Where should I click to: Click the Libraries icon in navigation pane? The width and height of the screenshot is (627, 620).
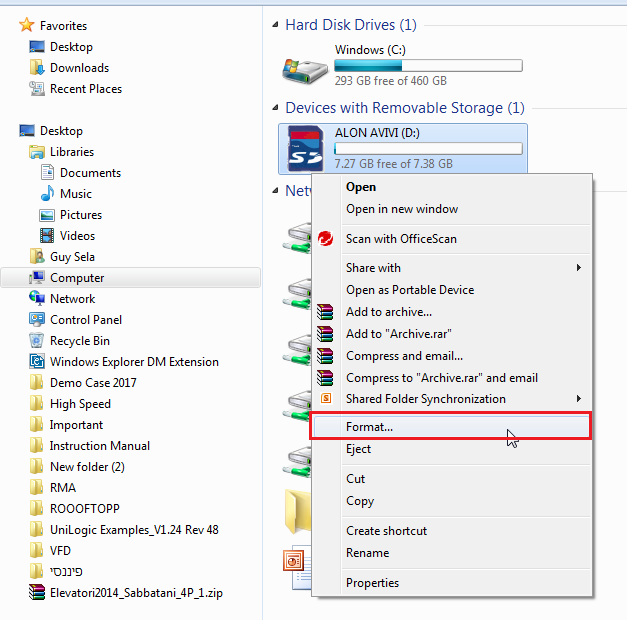pos(37,152)
